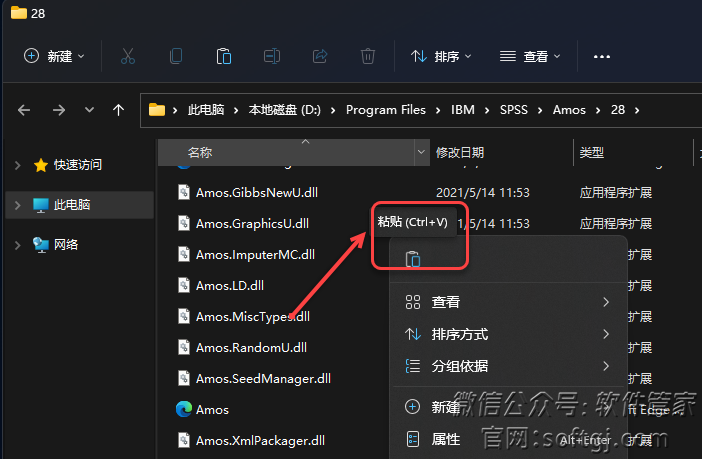Click the This PC monitor icon
This screenshot has width=702, height=459.
(41, 205)
